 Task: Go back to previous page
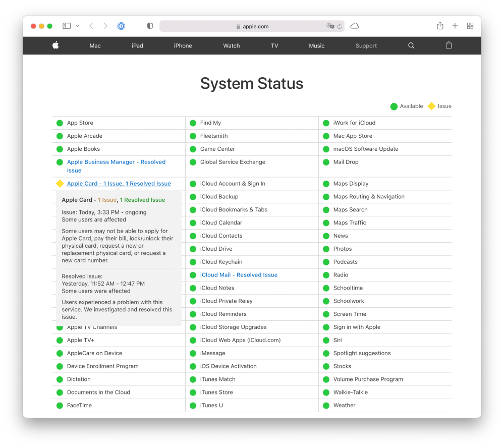coord(91,26)
